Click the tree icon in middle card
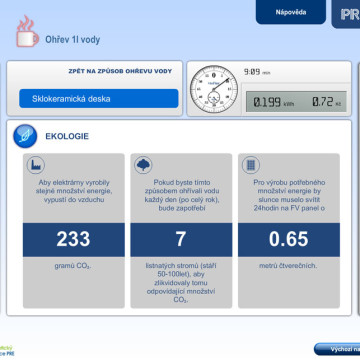Image resolution: width=360 pixels, height=360 pixels. point(143,165)
